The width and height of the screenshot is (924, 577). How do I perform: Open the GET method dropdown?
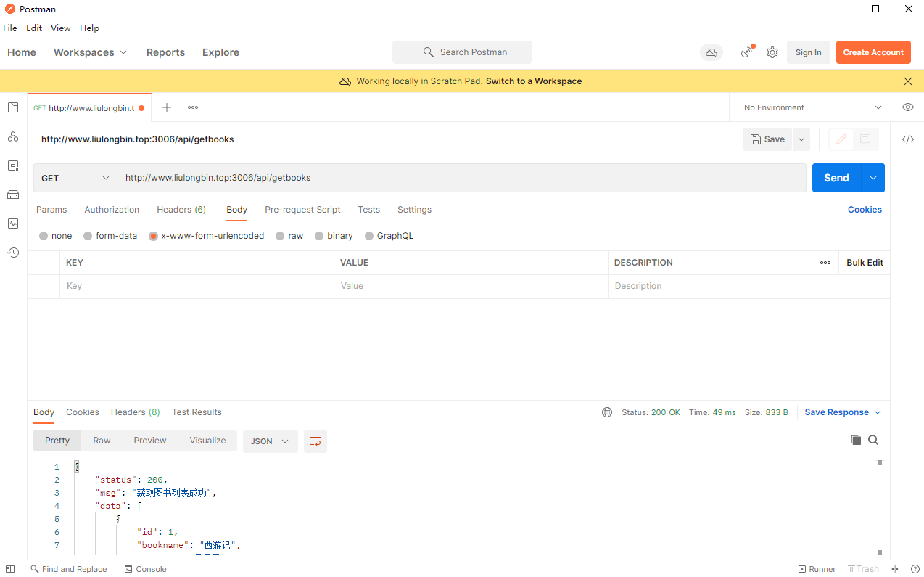point(75,178)
